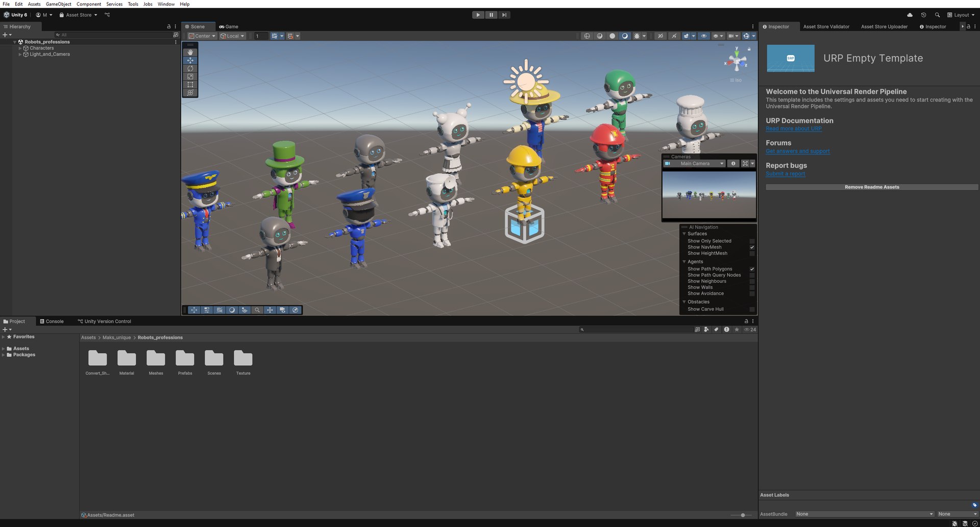Choose the shaded wireframe draw mode icon
This screenshot has width=980, height=527.
click(x=600, y=36)
